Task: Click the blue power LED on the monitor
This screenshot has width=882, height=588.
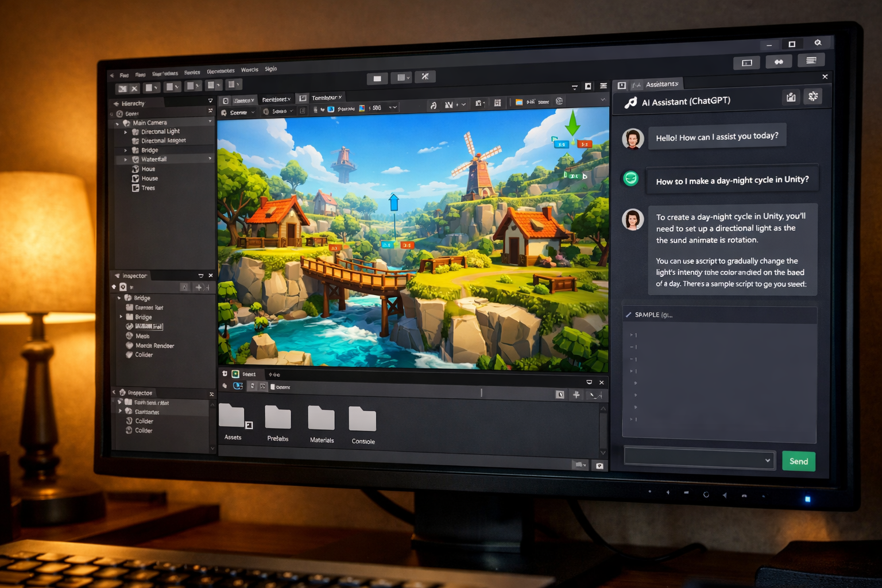Action: pyautogui.click(x=808, y=499)
